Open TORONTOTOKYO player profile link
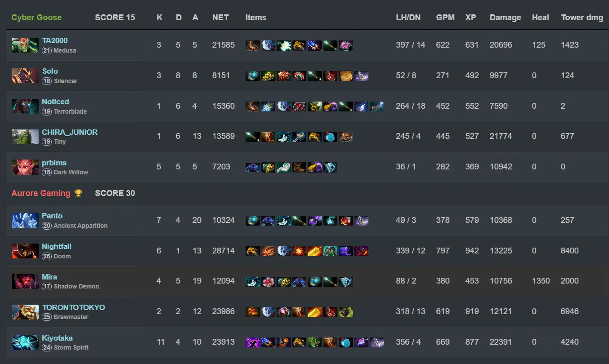The height and width of the screenshot is (364, 609). [73, 307]
